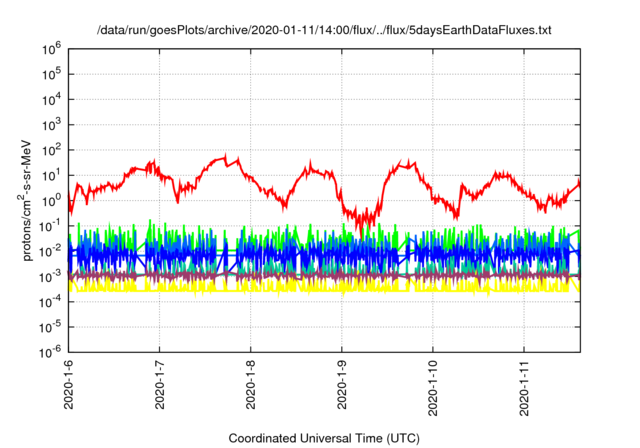640x448 pixels.
Task: Click the 10^-2 y-axis tick label
Action: 50,251
